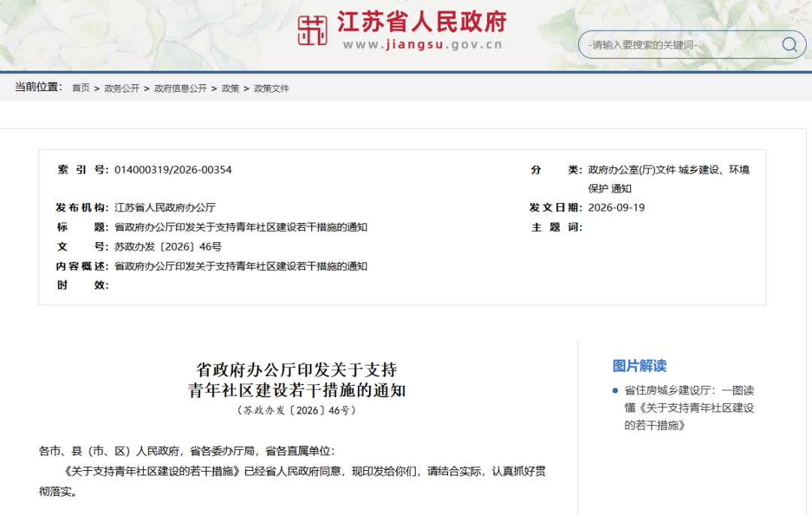Click the red Jiangsu government seal logo
Image resolution: width=812 pixels, height=516 pixels.
(x=312, y=30)
